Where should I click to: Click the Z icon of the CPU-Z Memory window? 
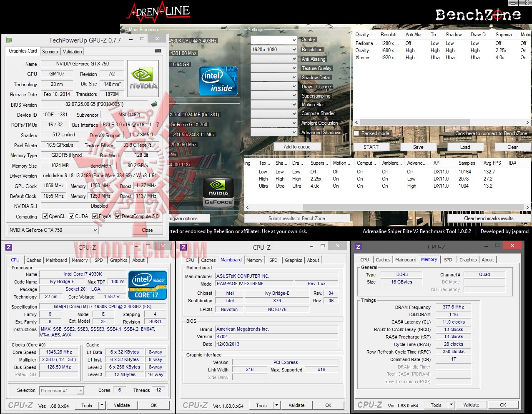(358, 247)
